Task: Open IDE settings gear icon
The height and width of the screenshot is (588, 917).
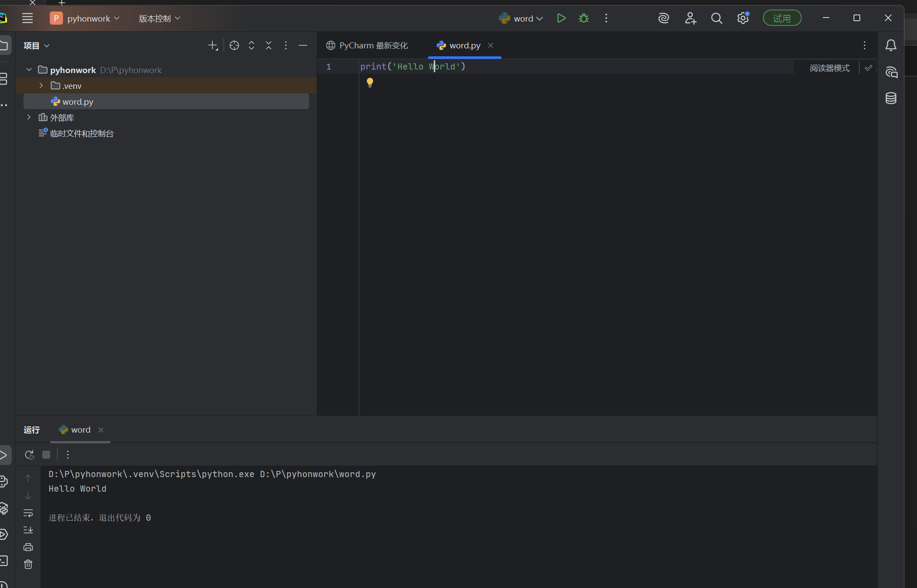Action: pos(743,18)
